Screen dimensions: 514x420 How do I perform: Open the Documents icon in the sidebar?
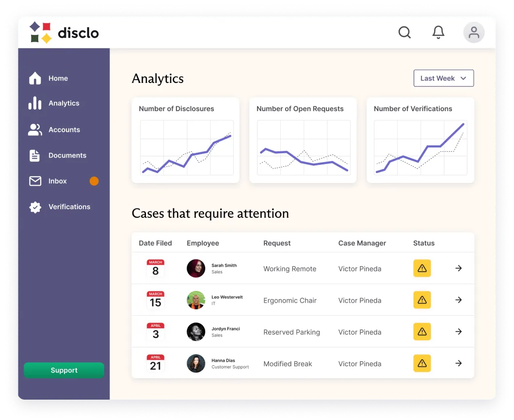pyautogui.click(x=35, y=155)
